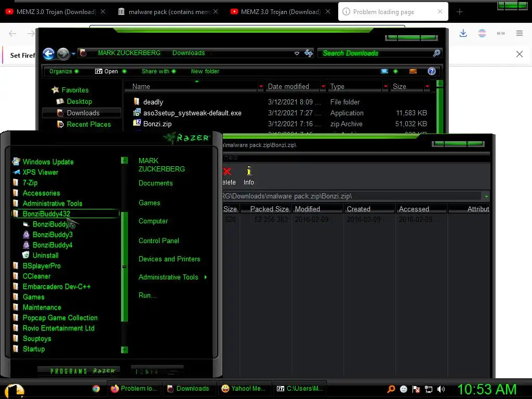
Task: Open explorer help question mark icon
Action: [432, 71]
